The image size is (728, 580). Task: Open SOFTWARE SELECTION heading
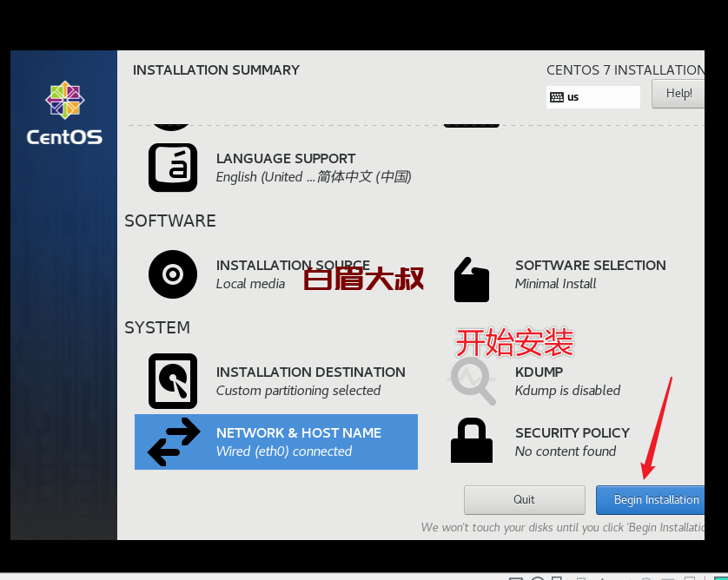[x=591, y=266]
